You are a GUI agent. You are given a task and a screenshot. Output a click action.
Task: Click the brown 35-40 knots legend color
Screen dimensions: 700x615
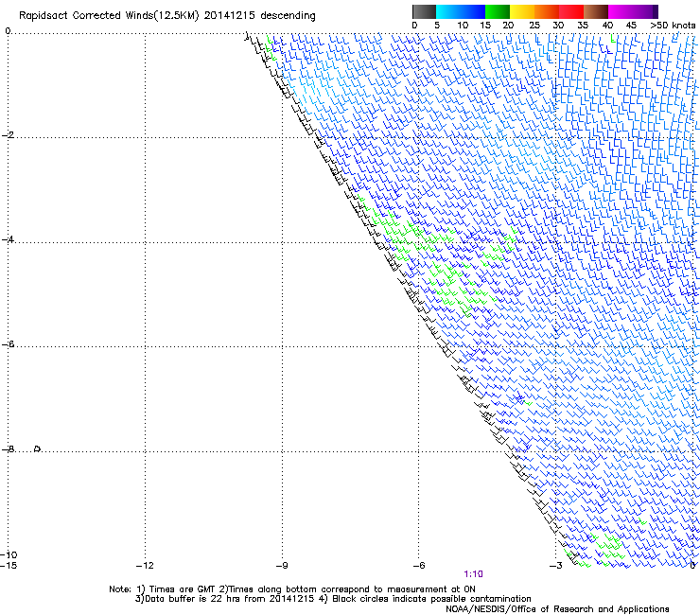pos(596,11)
